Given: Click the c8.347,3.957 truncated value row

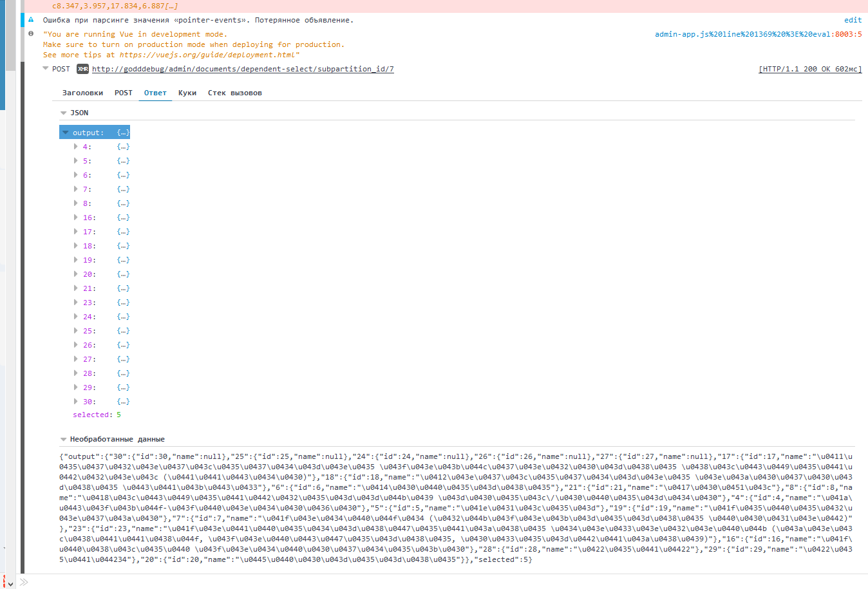Looking at the screenshot, I should click(115, 6).
